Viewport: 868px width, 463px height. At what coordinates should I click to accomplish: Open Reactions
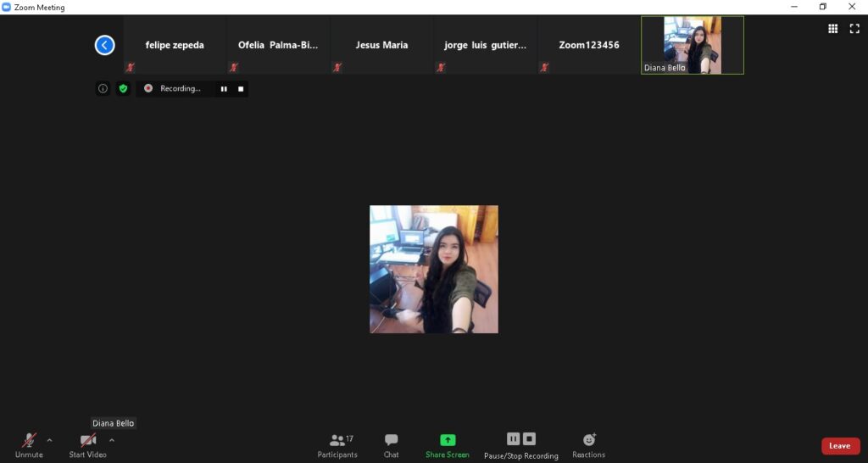coord(588,446)
